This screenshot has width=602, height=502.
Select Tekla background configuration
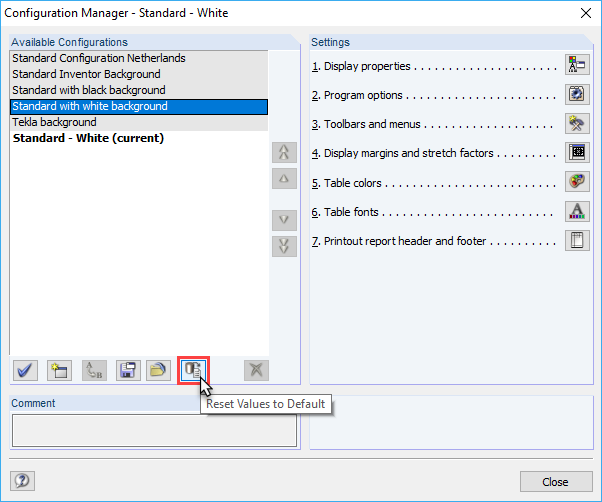(x=139, y=122)
